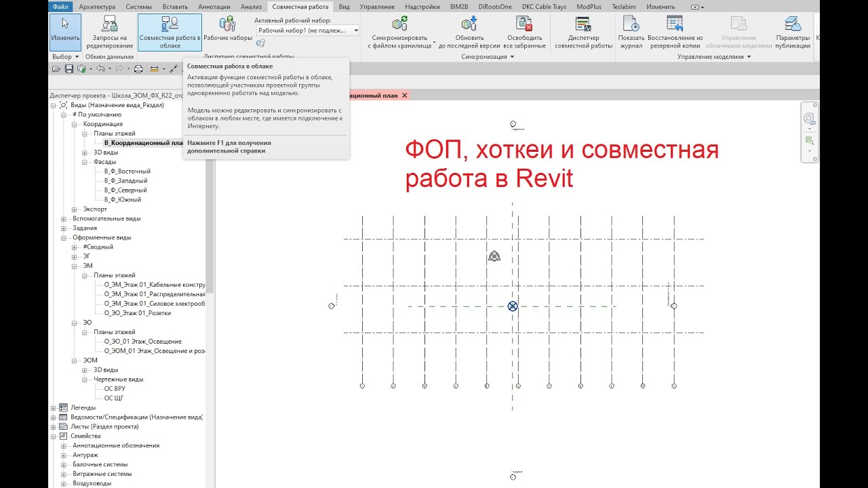Open ribbon display options dropdown after Изменить tab
The image size is (868, 488).
click(x=697, y=7)
